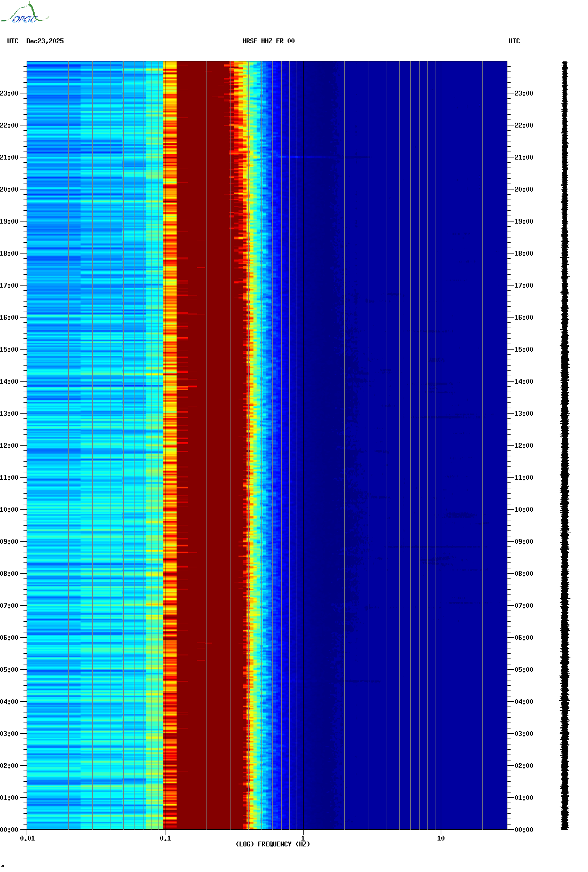Screen dimensions: 588x872
Task: Select the Dec23,2025 date label
Action: (45, 41)
